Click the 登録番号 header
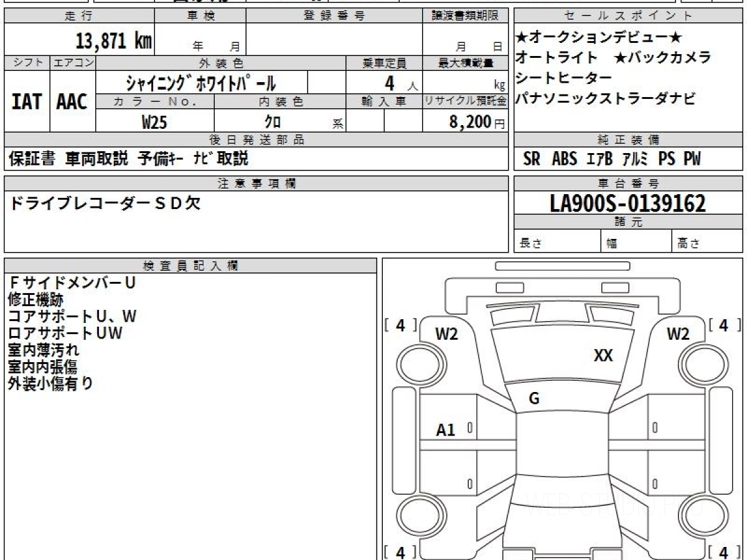 coord(334,16)
